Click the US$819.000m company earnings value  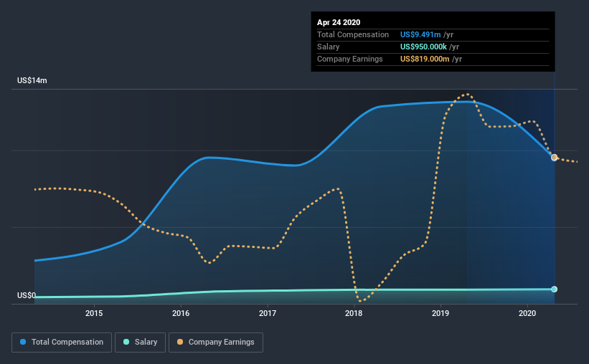(x=425, y=59)
